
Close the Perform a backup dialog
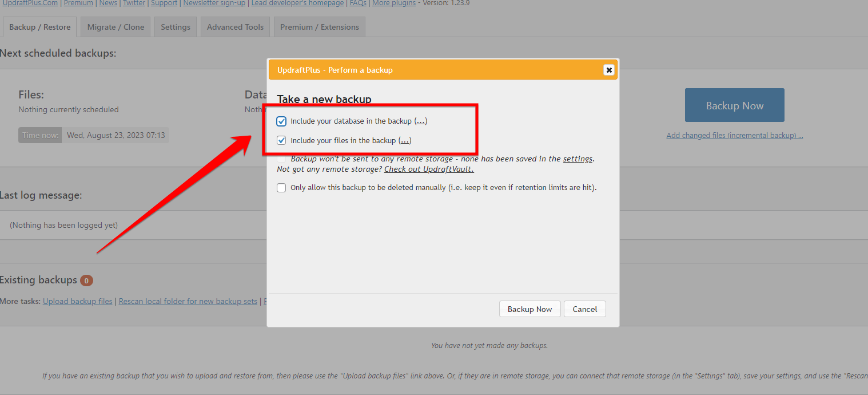tap(609, 70)
